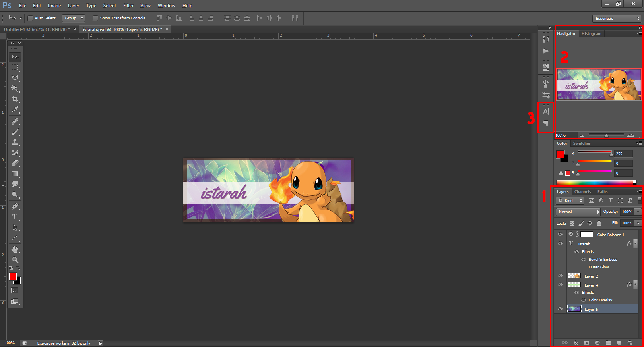644x347 pixels.
Task: Switch to the Histogram tab
Action: (591, 34)
